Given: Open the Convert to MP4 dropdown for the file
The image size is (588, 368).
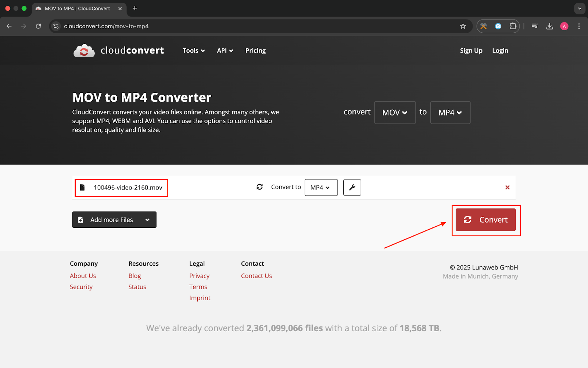Looking at the screenshot, I should [320, 188].
